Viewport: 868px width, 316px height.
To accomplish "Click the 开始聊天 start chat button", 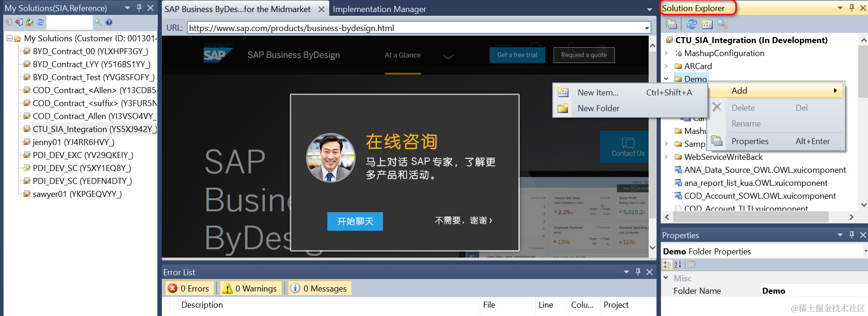I will 355,221.
